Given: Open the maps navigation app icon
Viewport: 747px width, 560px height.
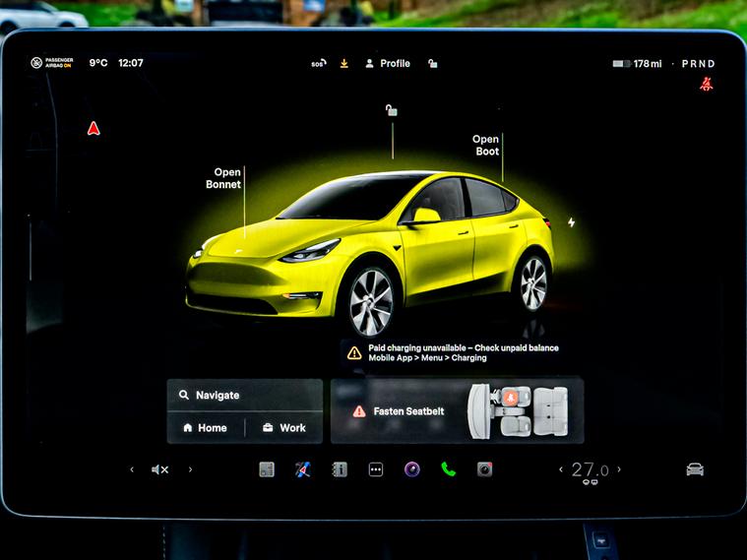Looking at the screenshot, I should click(303, 469).
